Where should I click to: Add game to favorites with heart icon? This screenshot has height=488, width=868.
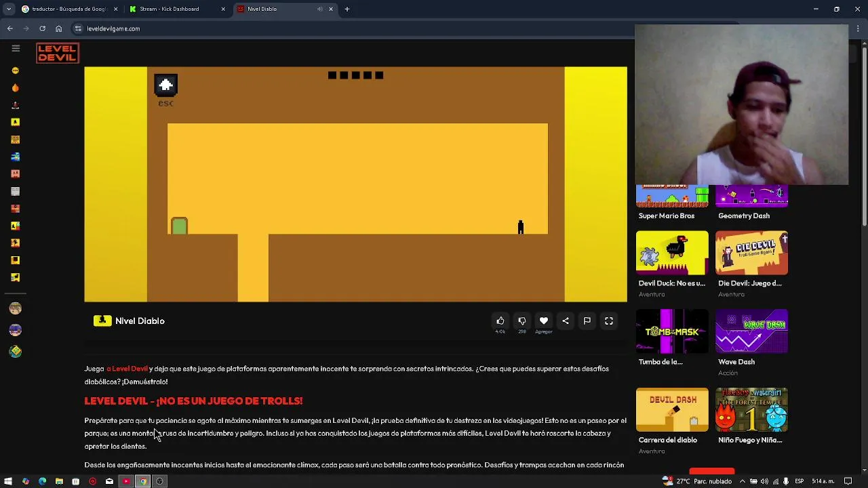point(544,321)
